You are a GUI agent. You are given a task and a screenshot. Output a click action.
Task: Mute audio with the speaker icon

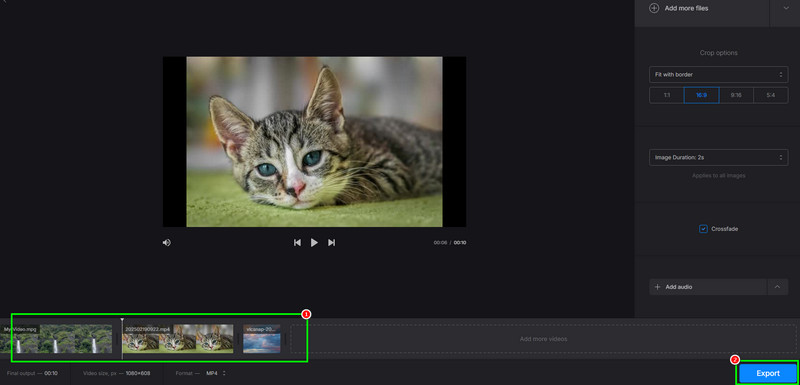(x=166, y=243)
